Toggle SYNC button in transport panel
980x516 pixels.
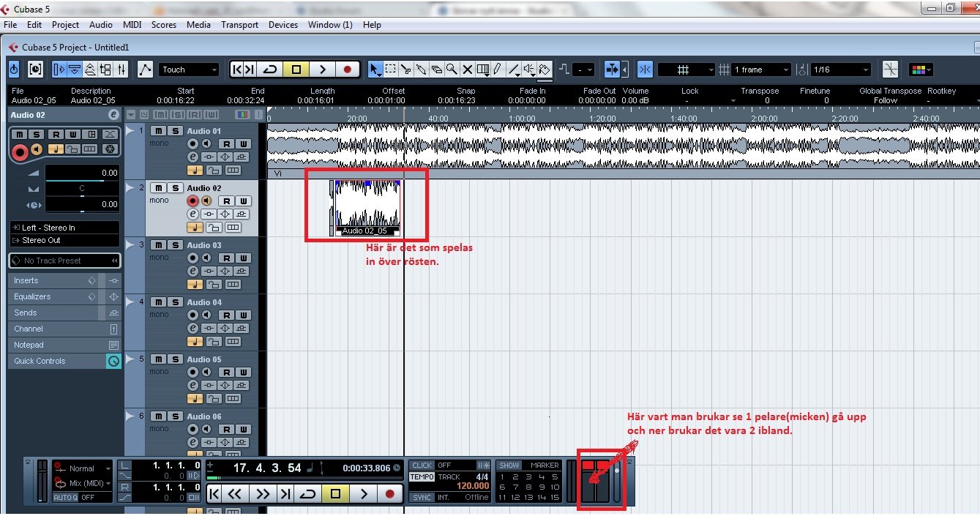(x=422, y=498)
